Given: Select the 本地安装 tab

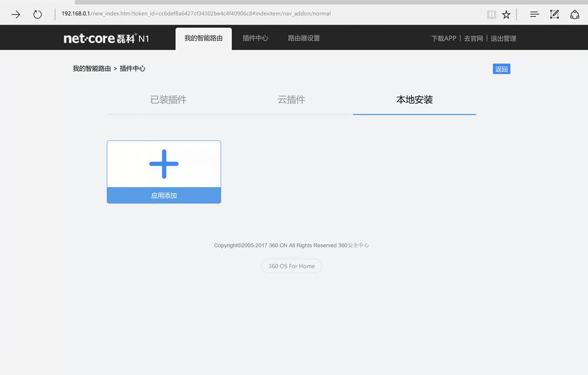Looking at the screenshot, I should pyautogui.click(x=414, y=99).
